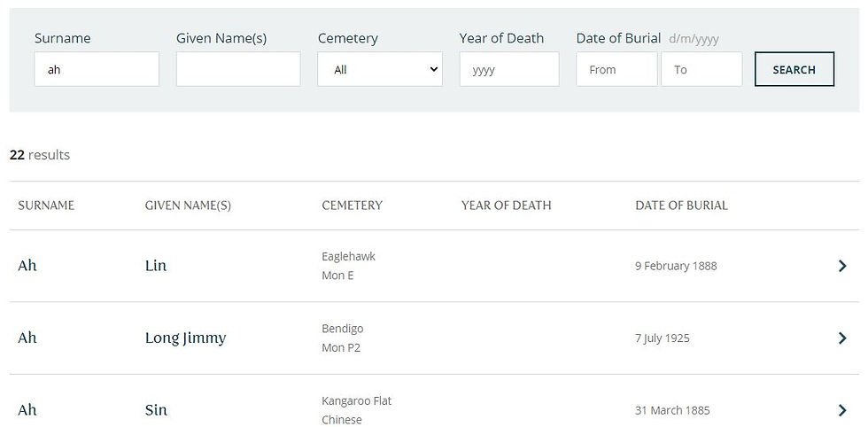Open the Ah Sin record chevron arrow
Image resolution: width=868 pixels, height=427 pixels.
tap(842, 410)
